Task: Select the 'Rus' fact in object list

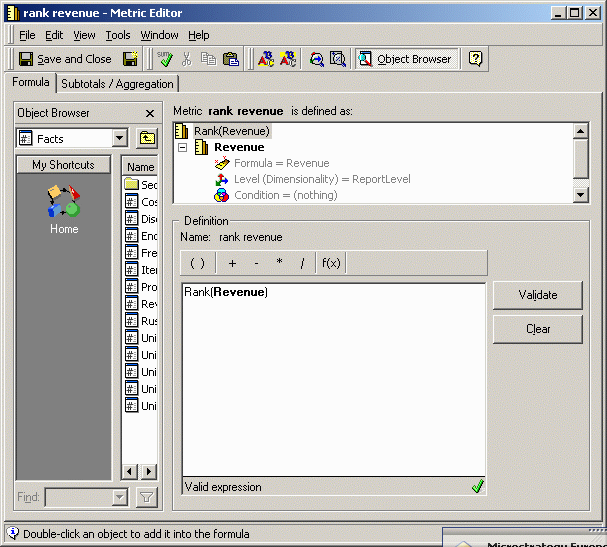Action: point(141,321)
